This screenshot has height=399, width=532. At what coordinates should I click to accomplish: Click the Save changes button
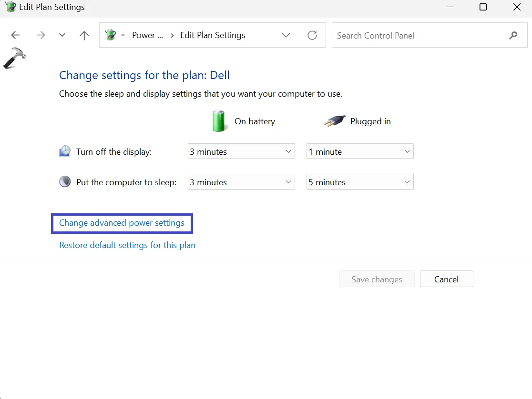click(x=377, y=279)
